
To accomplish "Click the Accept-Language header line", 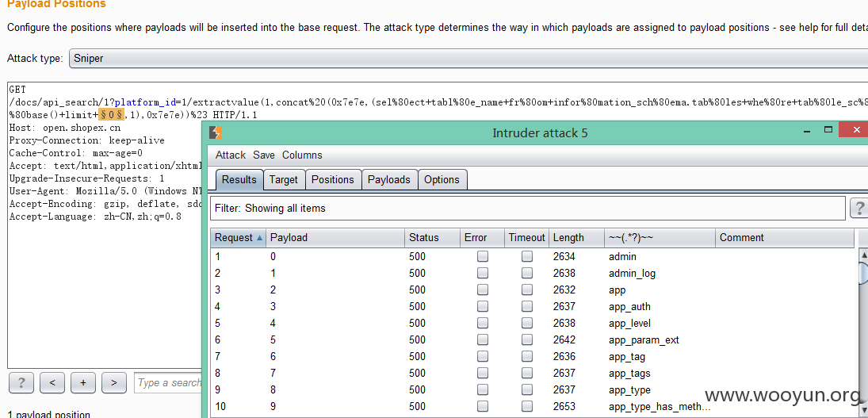I will click(95, 217).
